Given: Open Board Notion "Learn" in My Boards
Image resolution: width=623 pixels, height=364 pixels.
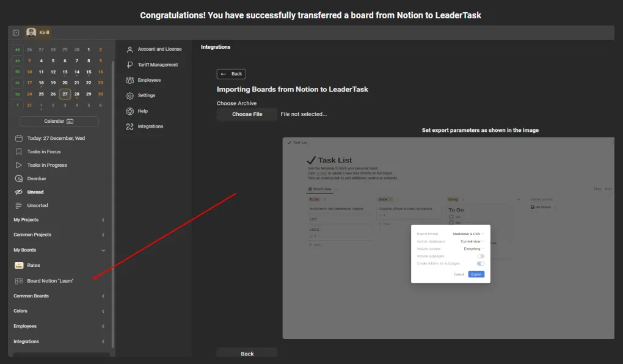Looking at the screenshot, I should coord(50,281).
